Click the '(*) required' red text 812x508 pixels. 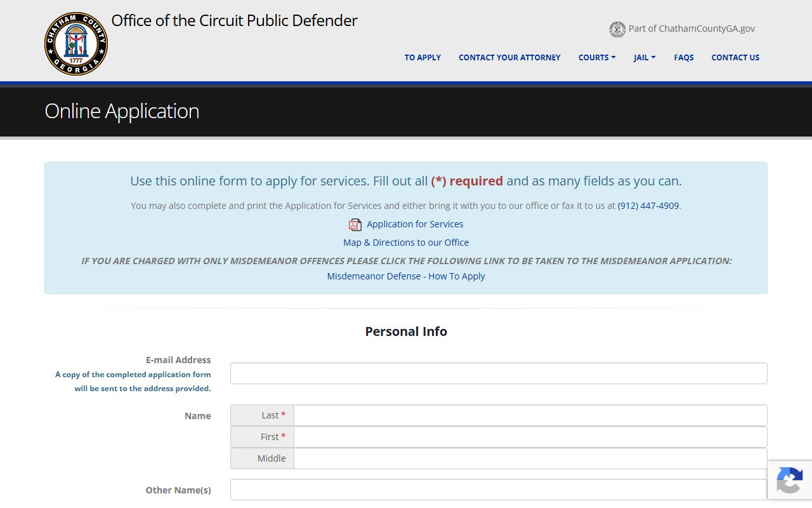tap(467, 181)
